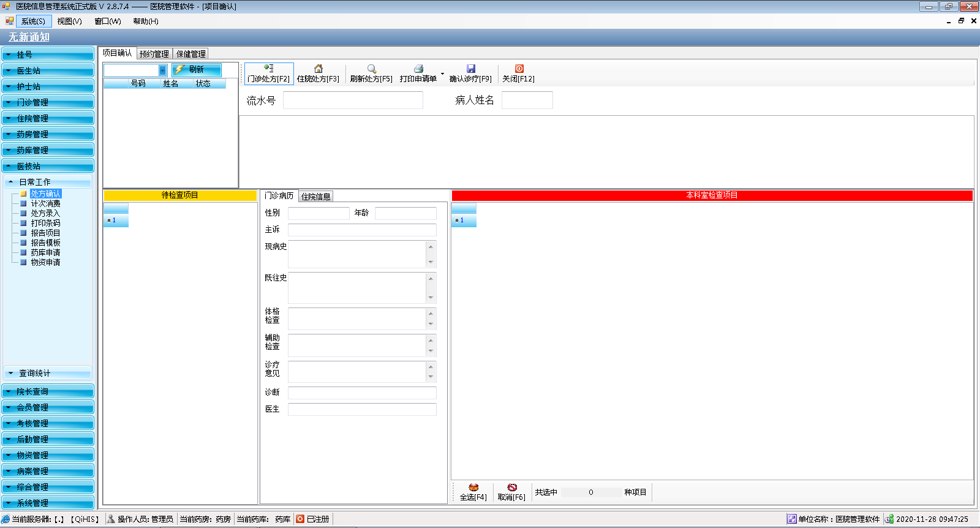Open the 医生站 sidebar module

point(48,70)
